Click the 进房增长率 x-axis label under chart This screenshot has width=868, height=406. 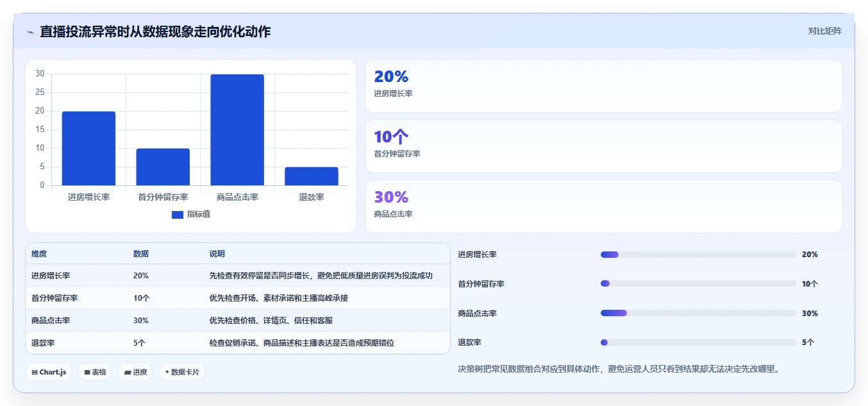click(88, 197)
